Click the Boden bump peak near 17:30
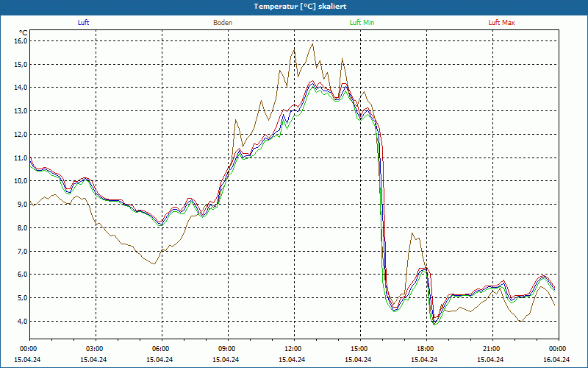588x368 pixels. click(412, 233)
